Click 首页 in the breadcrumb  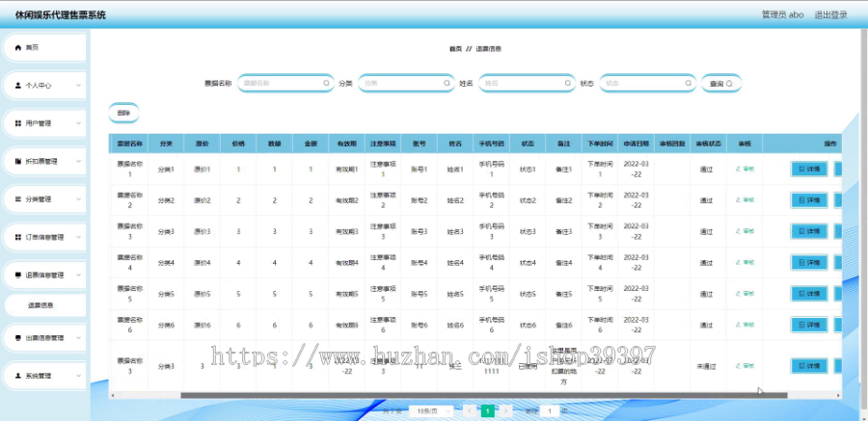[455, 49]
